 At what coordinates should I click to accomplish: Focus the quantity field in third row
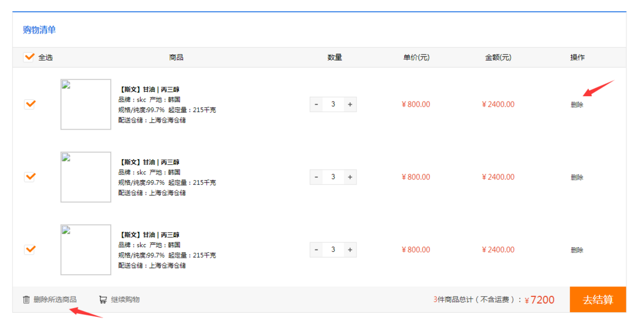coord(333,249)
